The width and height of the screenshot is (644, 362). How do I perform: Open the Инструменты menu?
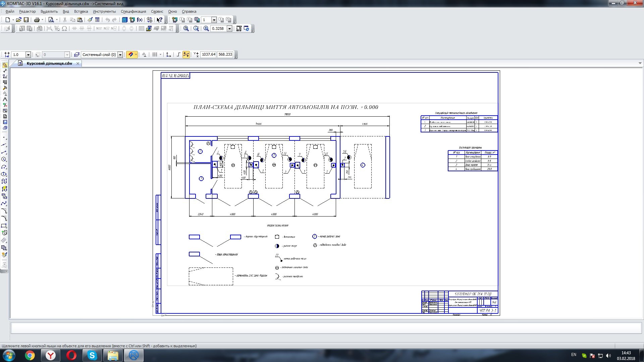click(104, 11)
